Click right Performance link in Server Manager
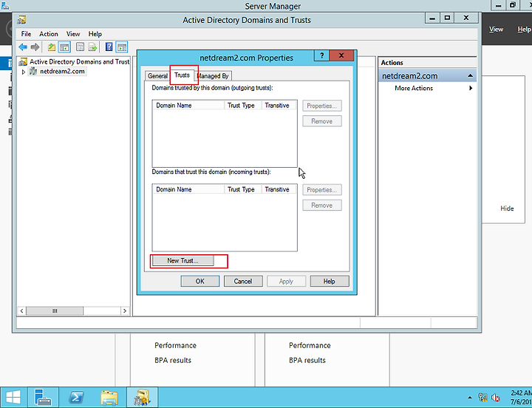The width and height of the screenshot is (532, 408). 310,346
